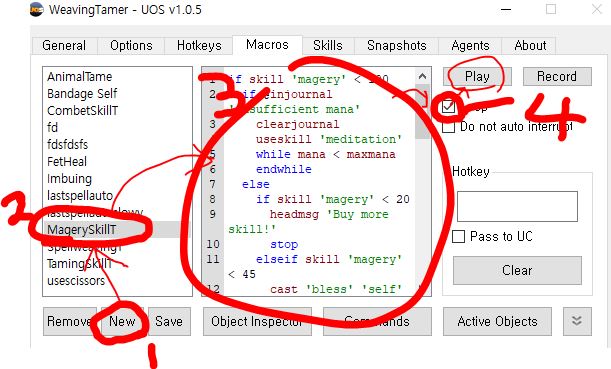Click the 'useskill meditation' code line
This screenshot has height=369, width=611.
328,139
